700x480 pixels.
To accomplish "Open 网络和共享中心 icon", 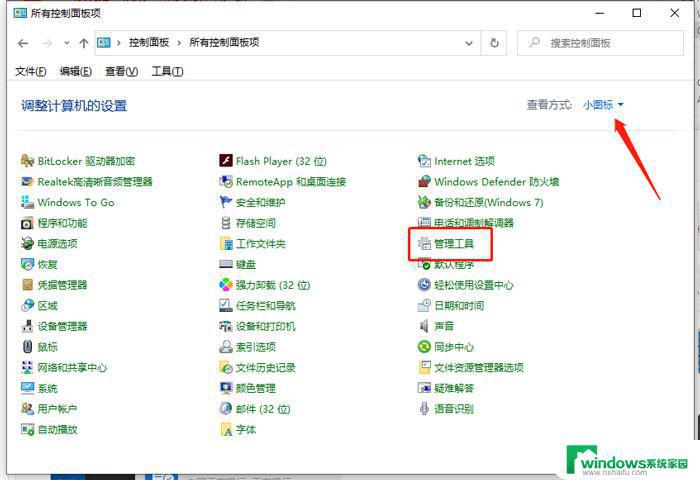I will click(x=27, y=367).
